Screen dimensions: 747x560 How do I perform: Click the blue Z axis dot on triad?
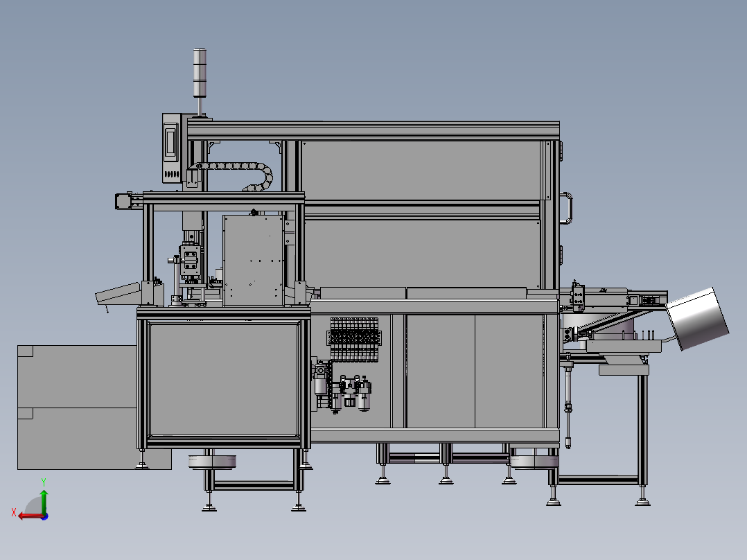point(45,516)
